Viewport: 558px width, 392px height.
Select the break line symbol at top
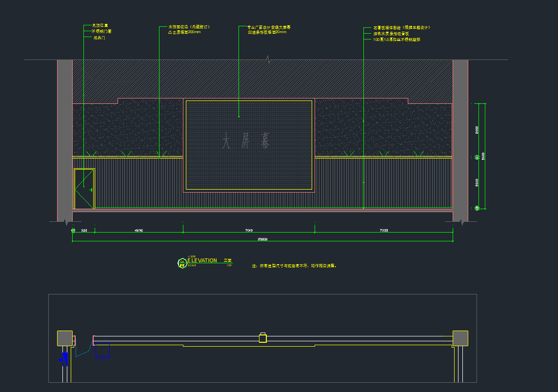267,59
